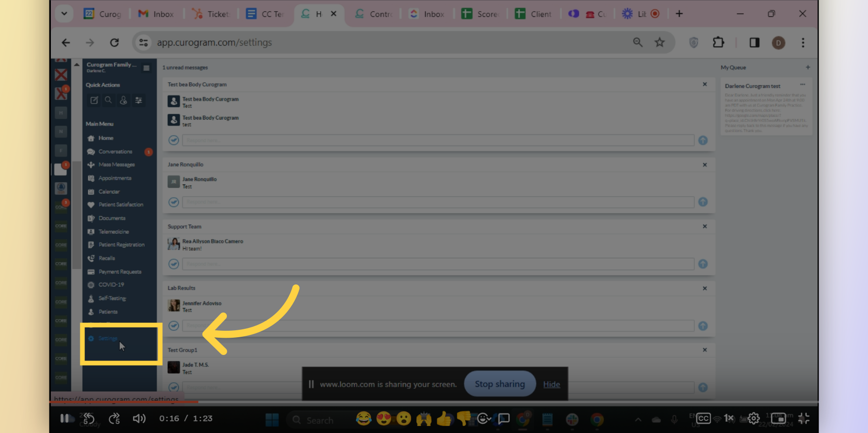Open Payment Requests menu item
Viewport: 868px width, 433px height.
click(119, 272)
